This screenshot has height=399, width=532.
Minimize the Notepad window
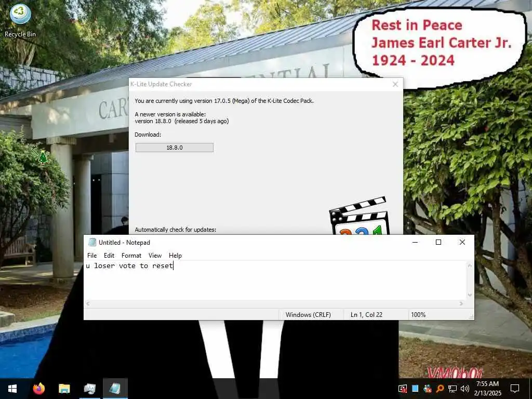(415, 242)
